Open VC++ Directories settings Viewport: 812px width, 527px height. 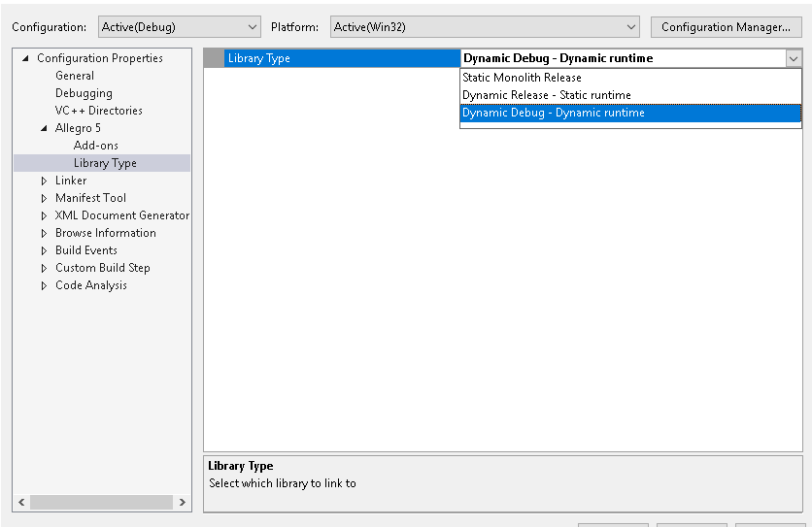[x=98, y=111]
